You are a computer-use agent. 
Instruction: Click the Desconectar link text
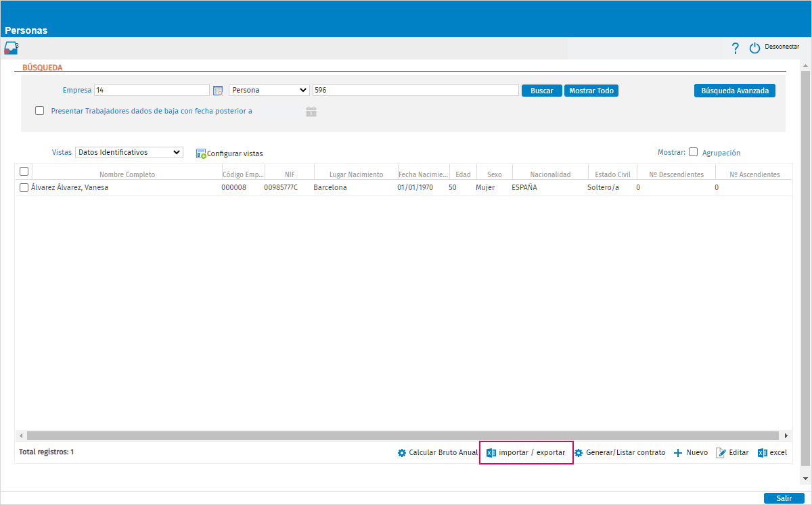click(x=782, y=47)
